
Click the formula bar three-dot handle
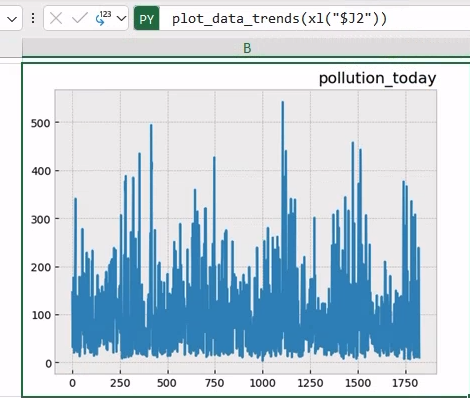coord(33,18)
